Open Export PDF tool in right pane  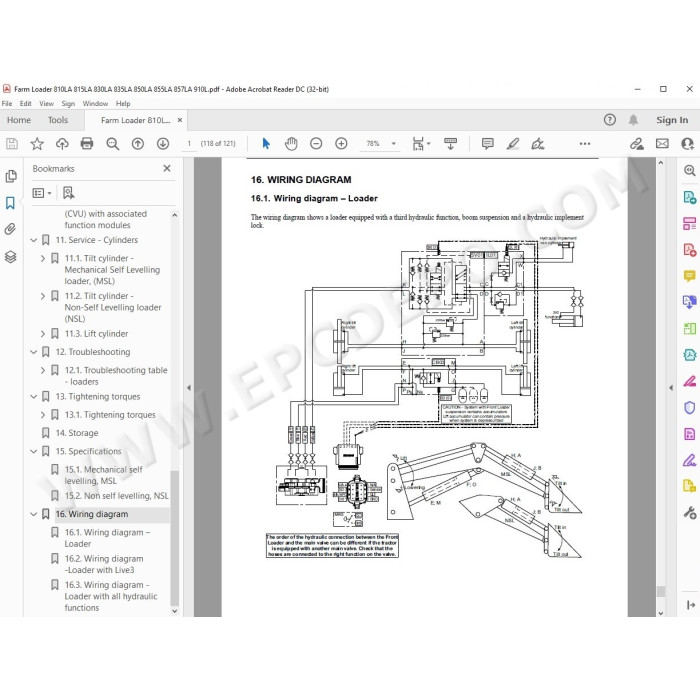tap(689, 197)
